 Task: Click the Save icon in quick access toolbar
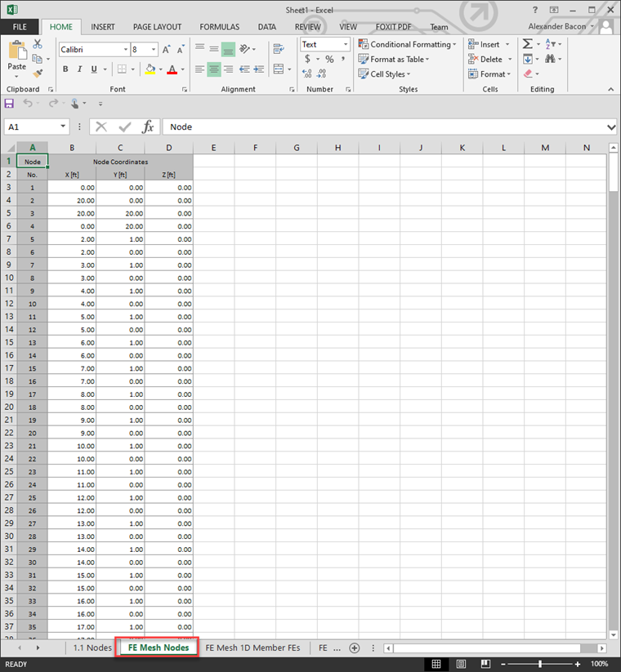[x=9, y=103]
